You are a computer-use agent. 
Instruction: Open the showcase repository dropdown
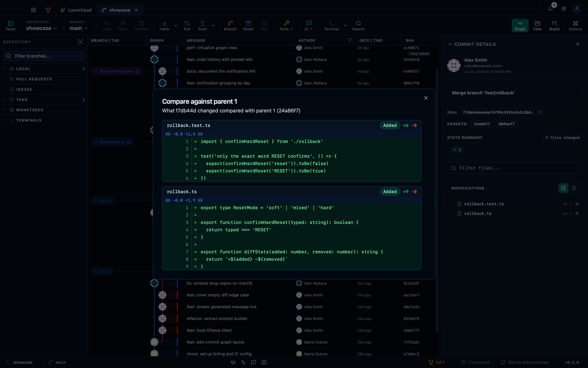point(41,28)
